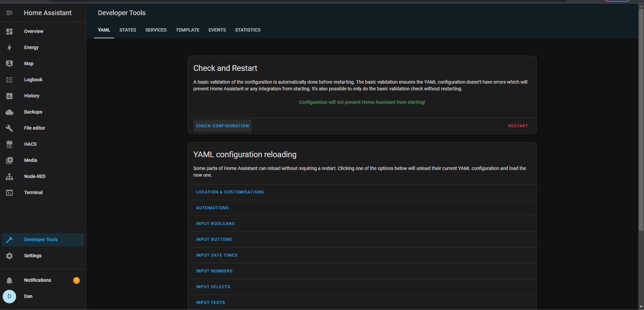
Task: Reload Input Date Times
Action: (x=216, y=255)
